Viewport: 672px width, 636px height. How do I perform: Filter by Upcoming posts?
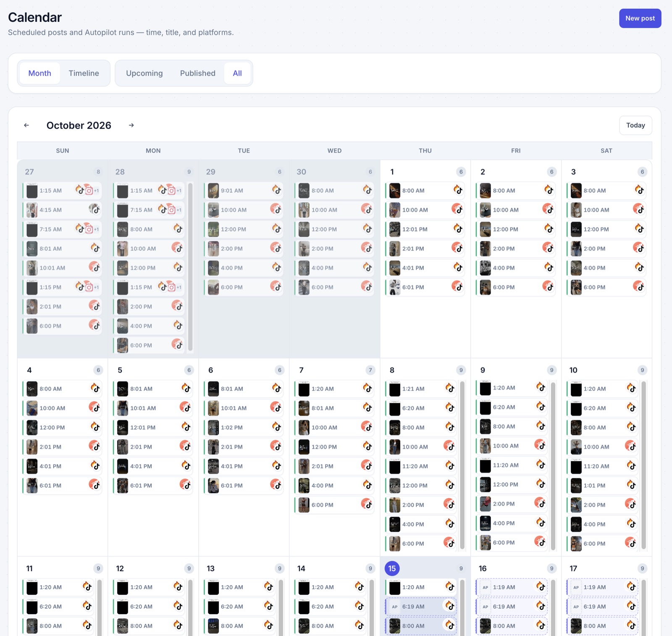[144, 73]
